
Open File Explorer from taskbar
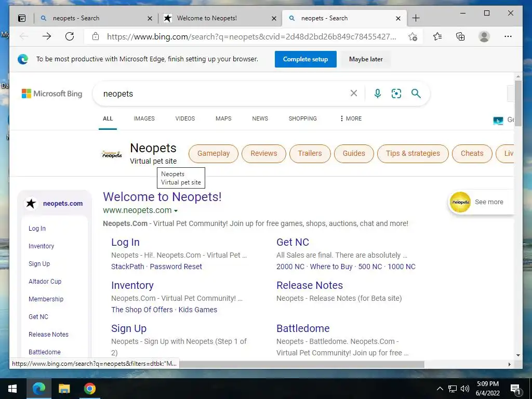64,389
